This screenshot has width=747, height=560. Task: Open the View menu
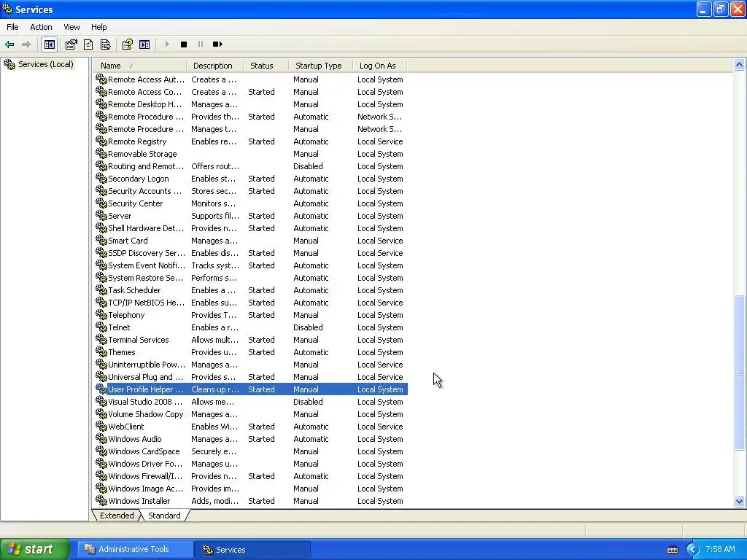pyautogui.click(x=71, y=27)
